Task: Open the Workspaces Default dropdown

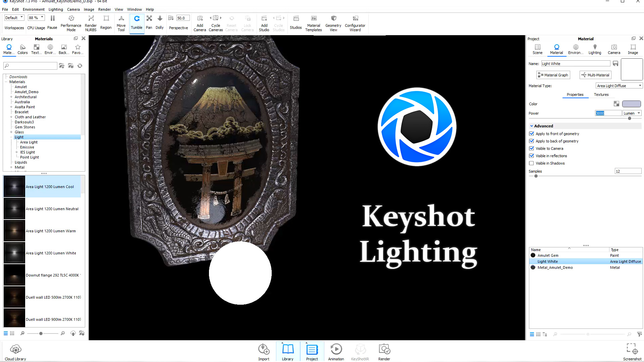Action: pos(14,18)
